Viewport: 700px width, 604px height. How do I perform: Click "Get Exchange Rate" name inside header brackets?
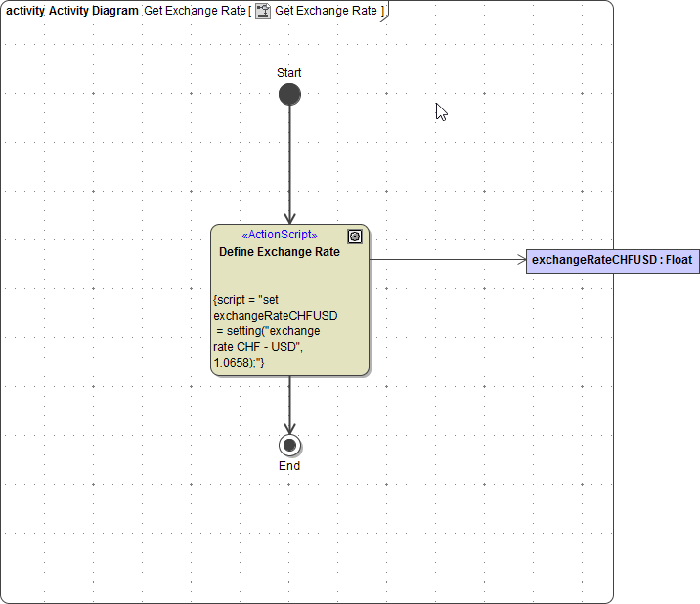pyautogui.click(x=326, y=11)
